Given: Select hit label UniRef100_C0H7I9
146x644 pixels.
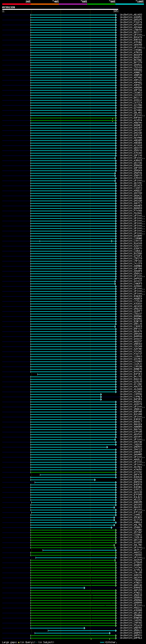Looking at the screenshot, I should coord(131,241).
